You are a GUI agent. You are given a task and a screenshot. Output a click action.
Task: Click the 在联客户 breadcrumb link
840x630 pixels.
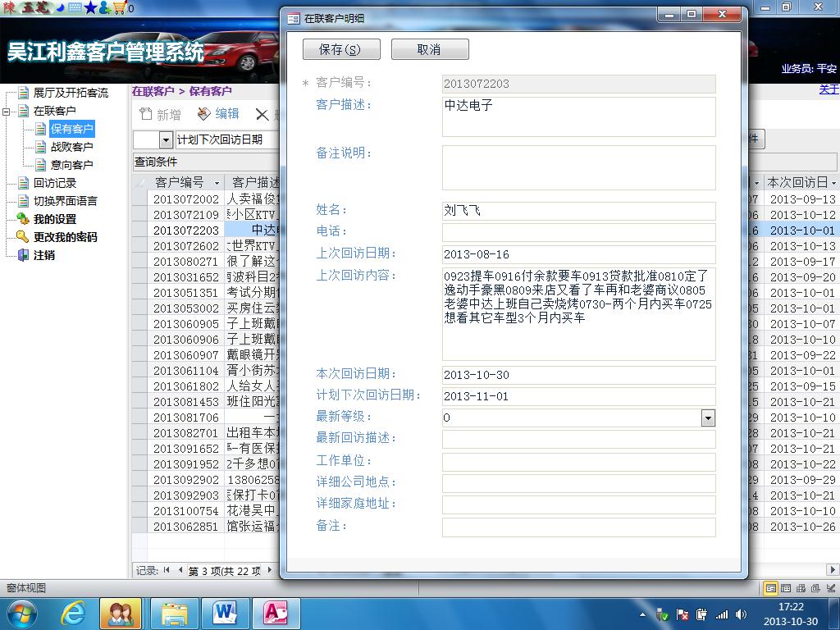pyautogui.click(x=153, y=91)
